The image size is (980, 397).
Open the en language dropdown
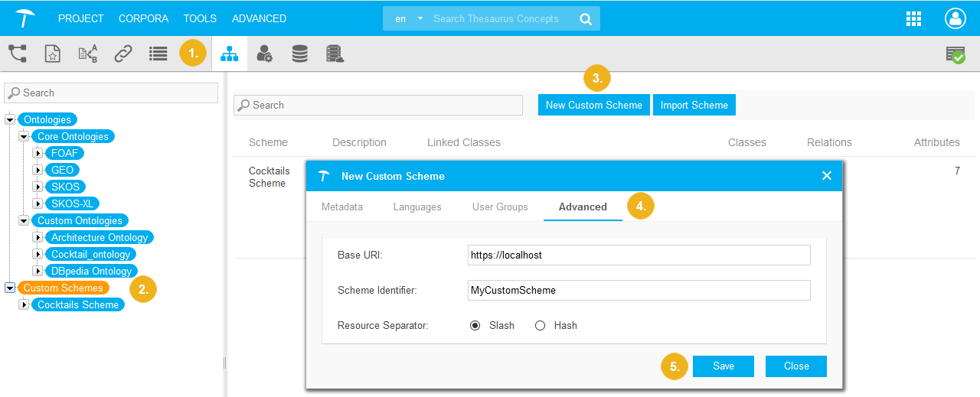pos(409,19)
